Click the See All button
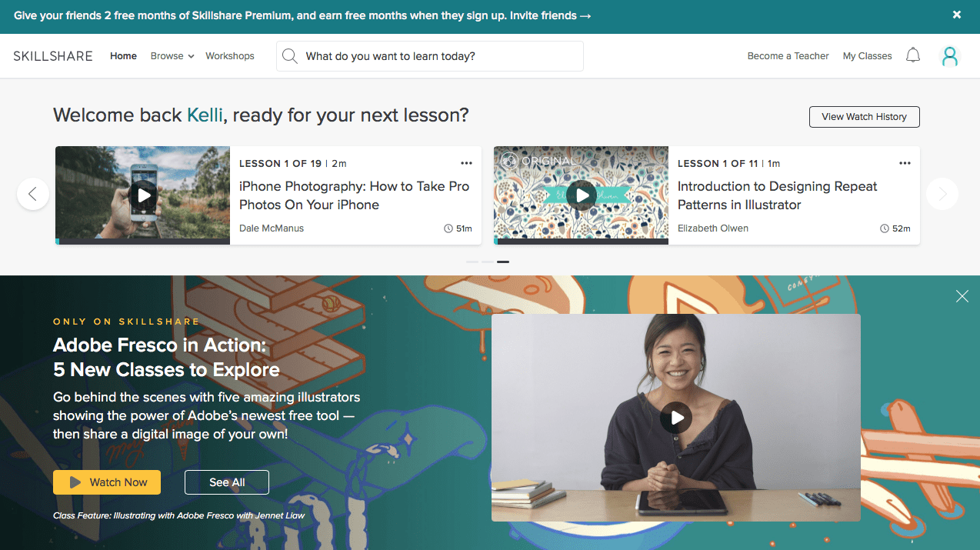Image resolution: width=980 pixels, height=550 pixels. click(227, 482)
